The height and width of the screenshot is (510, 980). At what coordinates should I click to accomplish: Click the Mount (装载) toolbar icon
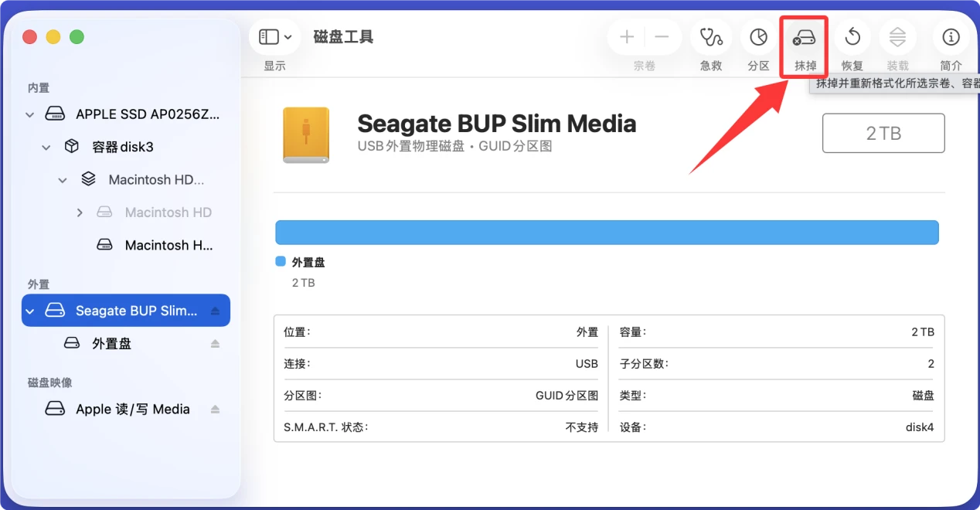897,37
